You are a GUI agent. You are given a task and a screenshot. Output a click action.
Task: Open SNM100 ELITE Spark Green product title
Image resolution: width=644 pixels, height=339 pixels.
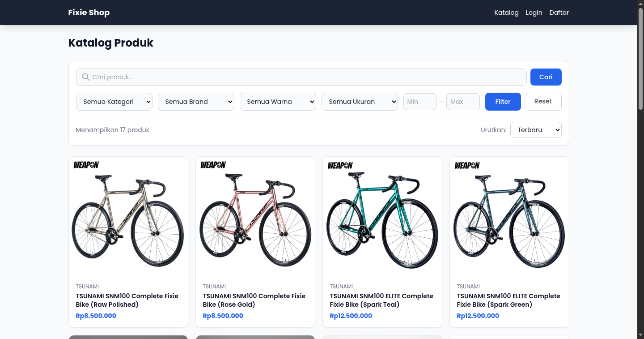click(x=508, y=300)
